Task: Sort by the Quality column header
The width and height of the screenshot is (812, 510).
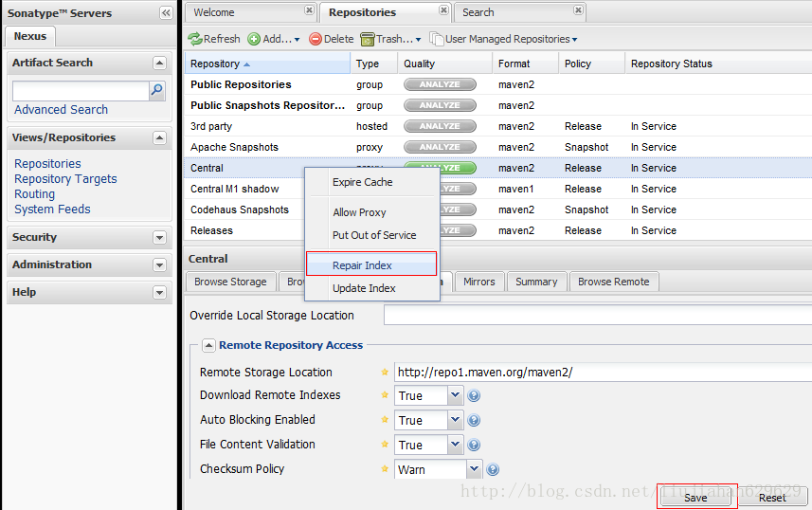Action: [444, 64]
